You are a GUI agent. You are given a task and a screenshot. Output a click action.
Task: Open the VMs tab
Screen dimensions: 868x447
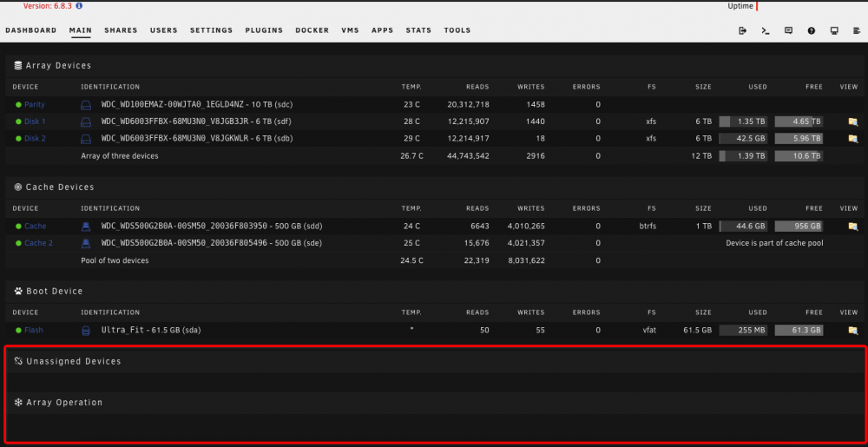(x=351, y=30)
